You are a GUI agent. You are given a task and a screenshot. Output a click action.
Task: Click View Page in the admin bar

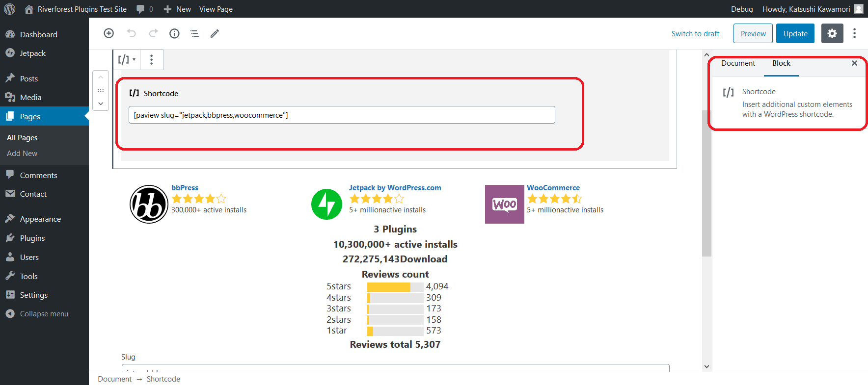[x=216, y=9]
